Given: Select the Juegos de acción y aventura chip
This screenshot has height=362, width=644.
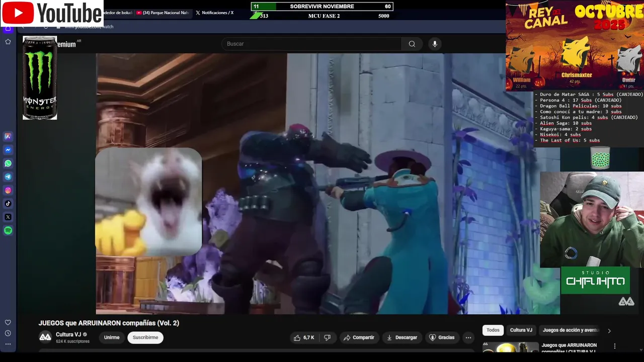Looking at the screenshot, I should pos(571,330).
